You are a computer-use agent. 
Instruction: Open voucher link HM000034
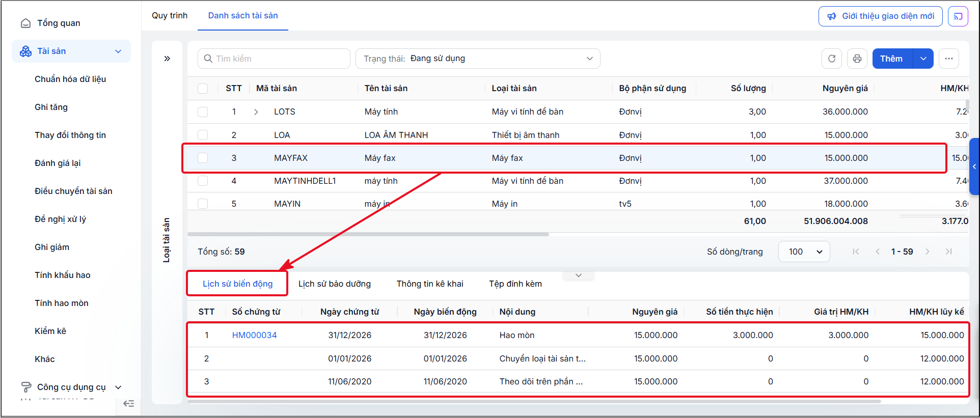254,335
